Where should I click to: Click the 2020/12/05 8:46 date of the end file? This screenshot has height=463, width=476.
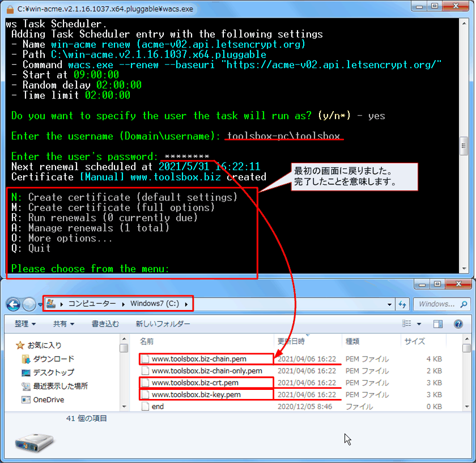coord(304,406)
